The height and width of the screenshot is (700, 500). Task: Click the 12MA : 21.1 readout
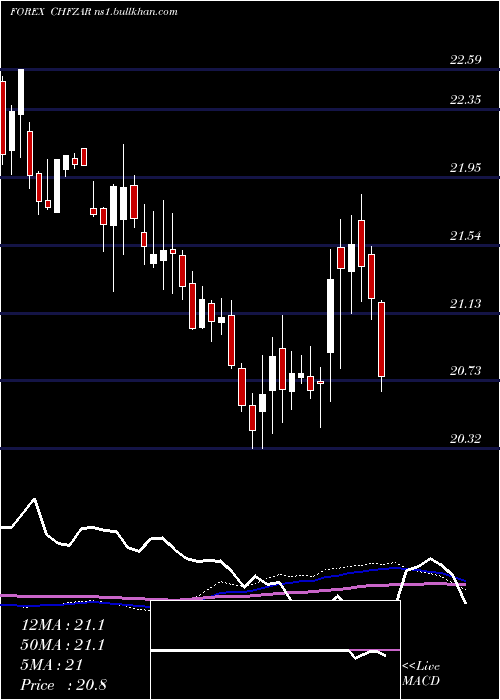[63, 625]
